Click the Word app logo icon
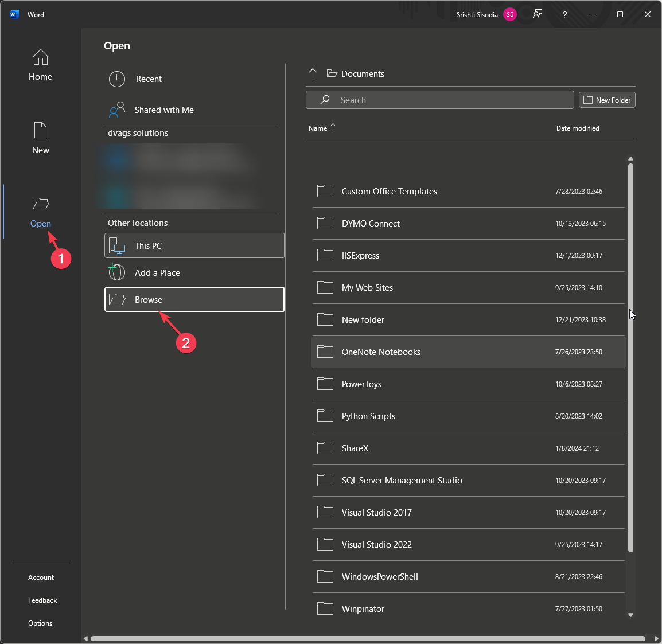 [x=14, y=14]
